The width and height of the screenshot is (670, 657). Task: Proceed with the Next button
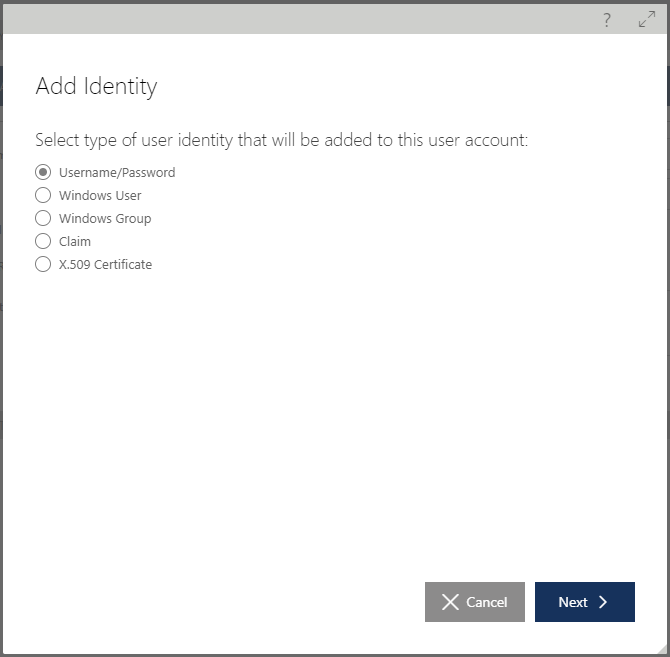click(585, 602)
